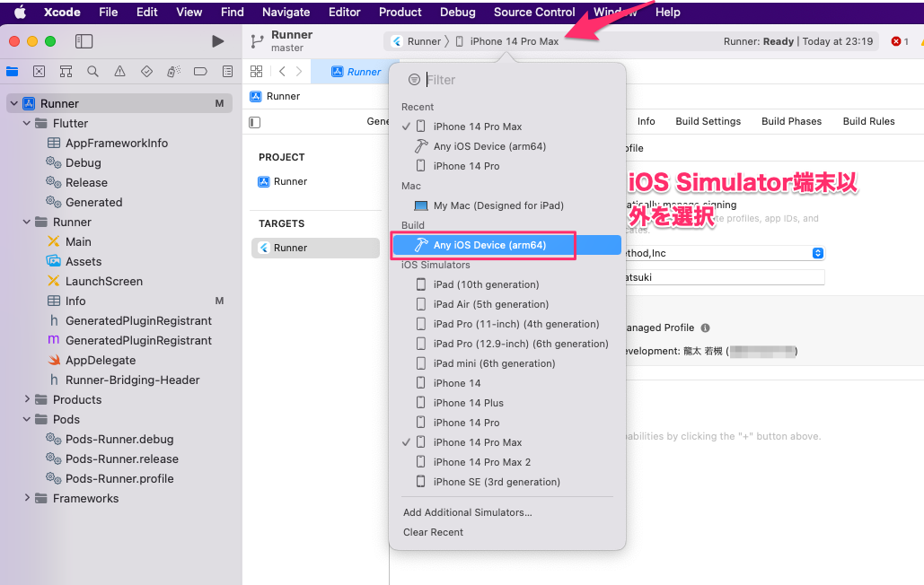The height and width of the screenshot is (585, 924).
Task: Open the Project navigator folder icon
Action: pyautogui.click(x=13, y=72)
